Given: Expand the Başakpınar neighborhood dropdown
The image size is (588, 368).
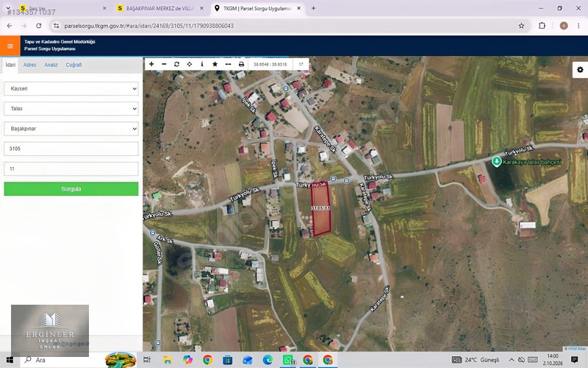Looking at the screenshot, I should coord(71,128).
